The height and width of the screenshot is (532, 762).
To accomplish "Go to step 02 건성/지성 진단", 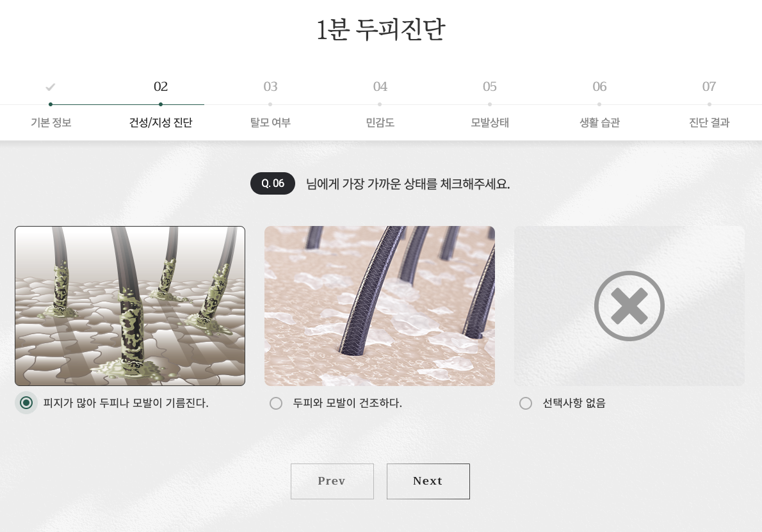I will [x=160, y=104].
